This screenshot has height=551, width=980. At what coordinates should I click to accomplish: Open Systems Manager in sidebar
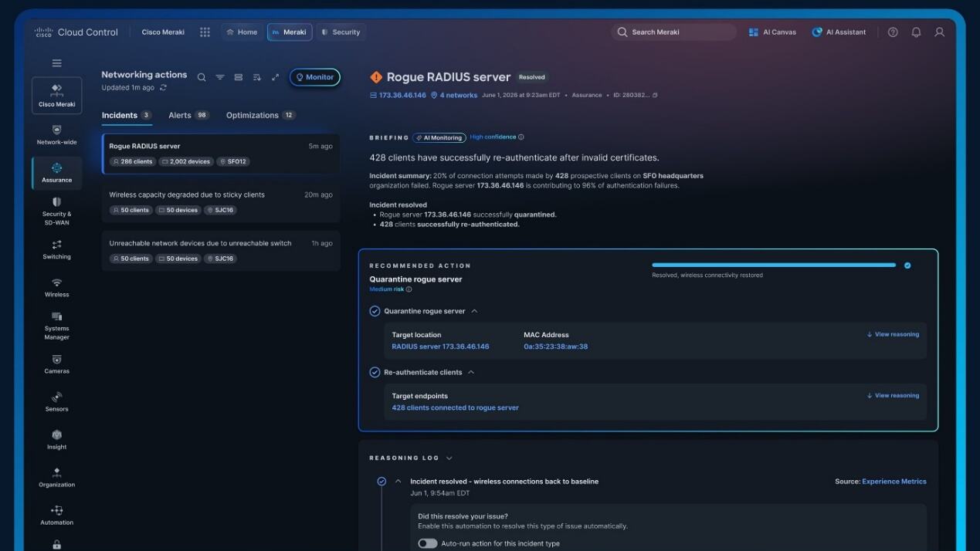(57, 326)
